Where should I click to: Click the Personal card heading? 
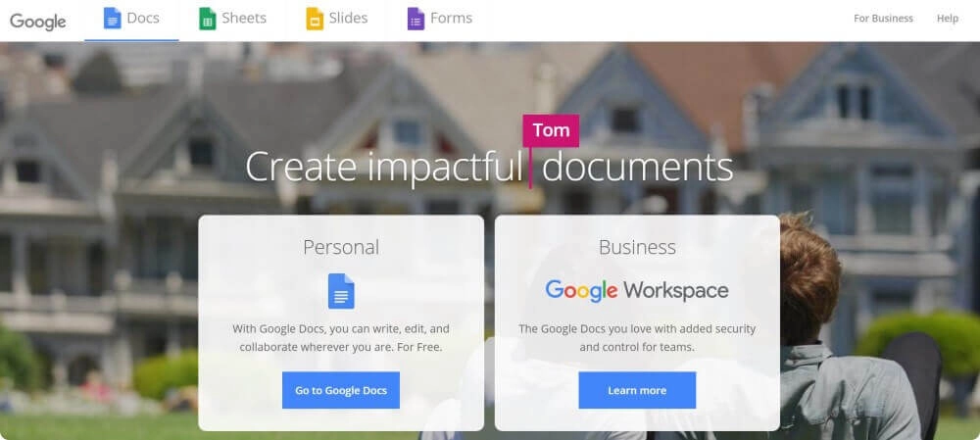(341, 248)
